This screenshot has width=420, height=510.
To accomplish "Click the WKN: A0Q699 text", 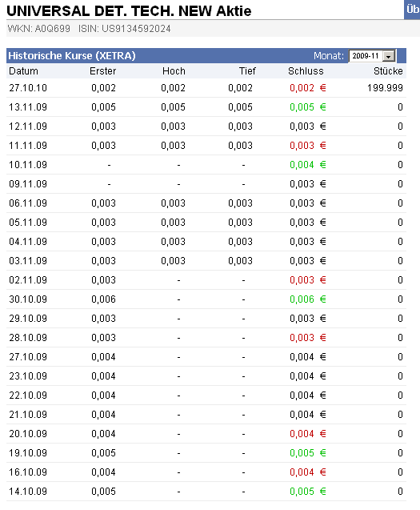I will point(39,29).
